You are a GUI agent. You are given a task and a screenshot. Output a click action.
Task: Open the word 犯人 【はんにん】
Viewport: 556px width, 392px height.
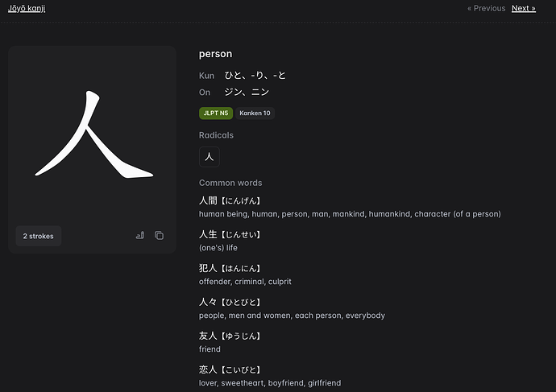[x=230, y=268]
